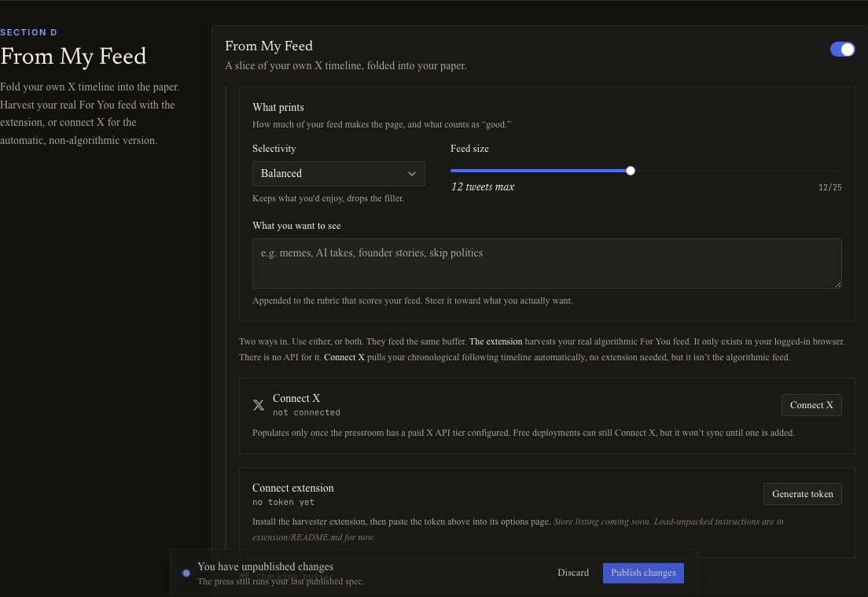Click the unfilled right portion of Feed size track

(x=738, y=171)
